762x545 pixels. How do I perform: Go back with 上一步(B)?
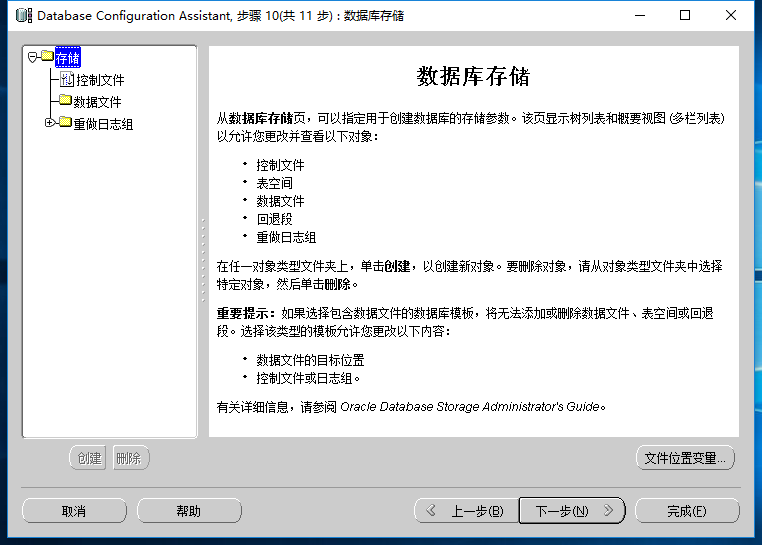[467, 511]
